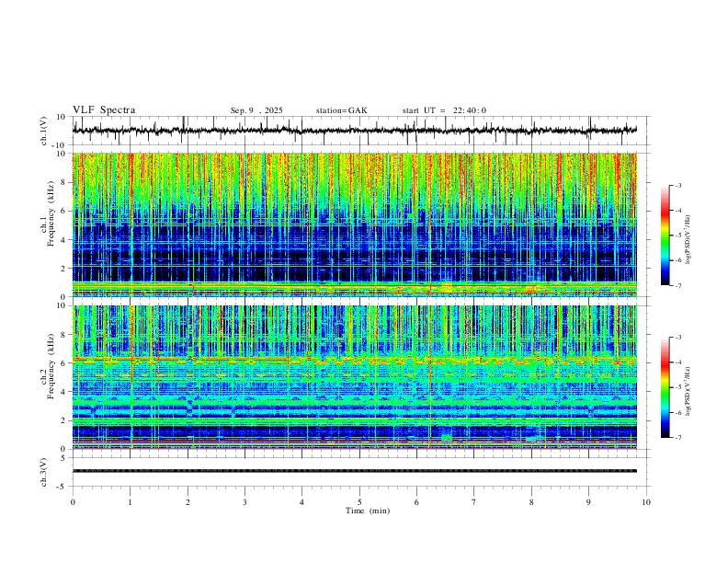Click the 'VLF Spectra' plot title
This screenshot has width=728, height=563.
104,110
